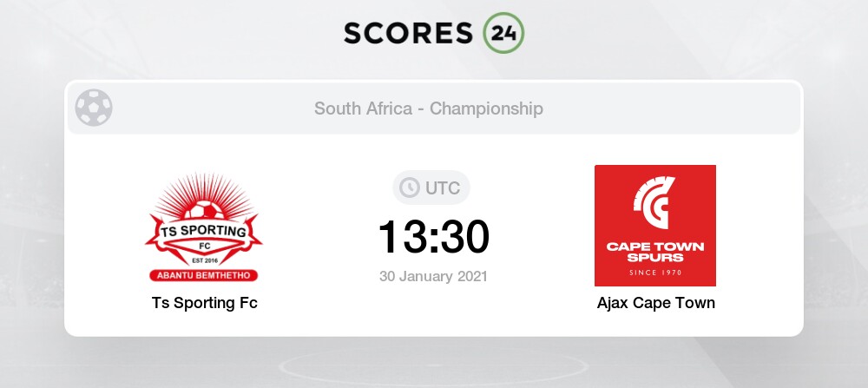Select the UTC timezone pill

click(431, 187)
